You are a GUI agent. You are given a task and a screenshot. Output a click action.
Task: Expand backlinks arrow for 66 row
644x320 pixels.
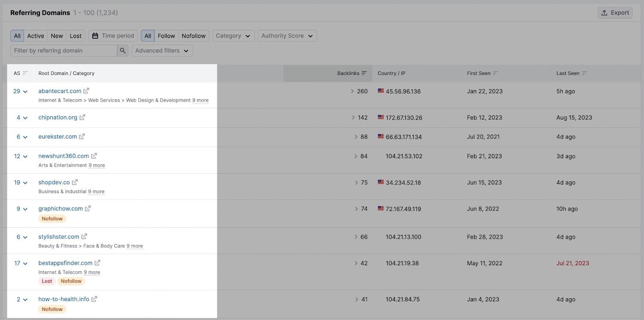(x=356, y=237)
